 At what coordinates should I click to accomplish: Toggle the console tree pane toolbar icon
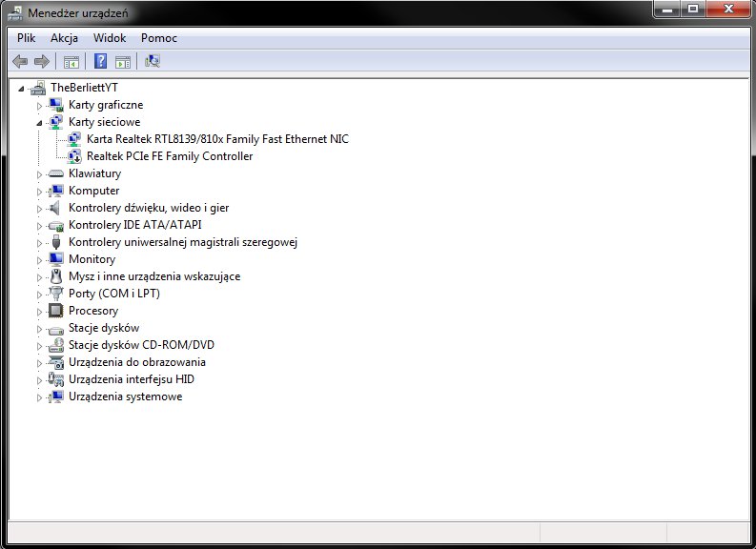coord(72,62)
